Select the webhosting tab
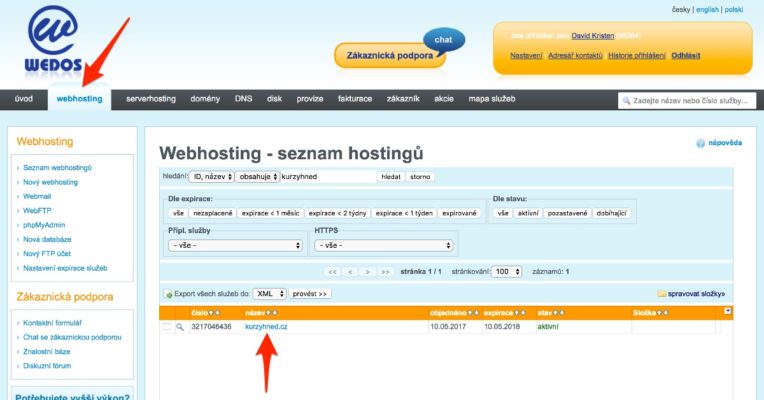 79,99
